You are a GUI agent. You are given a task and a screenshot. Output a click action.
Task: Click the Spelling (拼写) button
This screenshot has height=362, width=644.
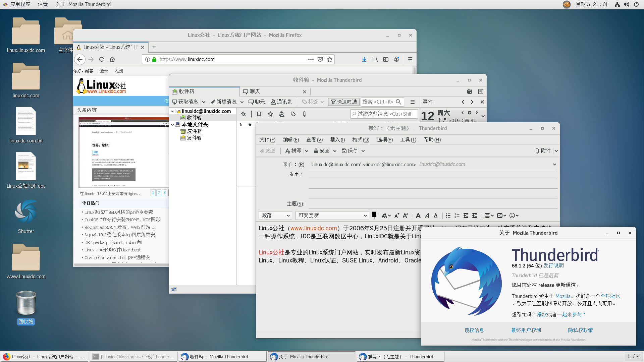(293, 151)
